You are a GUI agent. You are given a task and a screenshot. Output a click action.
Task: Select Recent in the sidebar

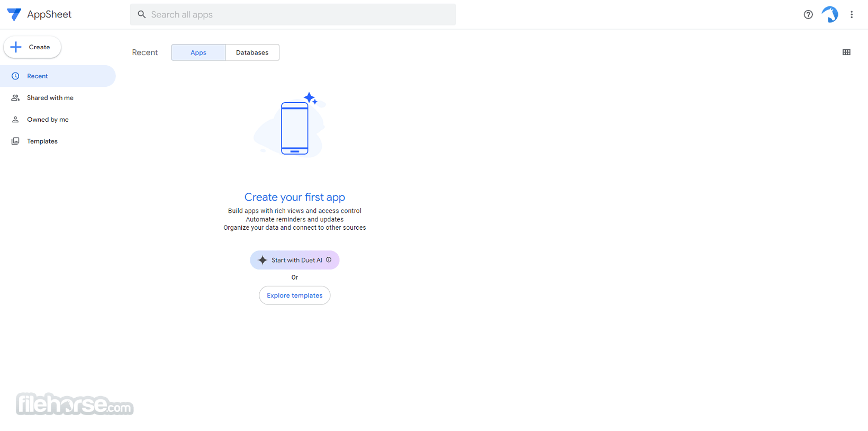(58, 76)
